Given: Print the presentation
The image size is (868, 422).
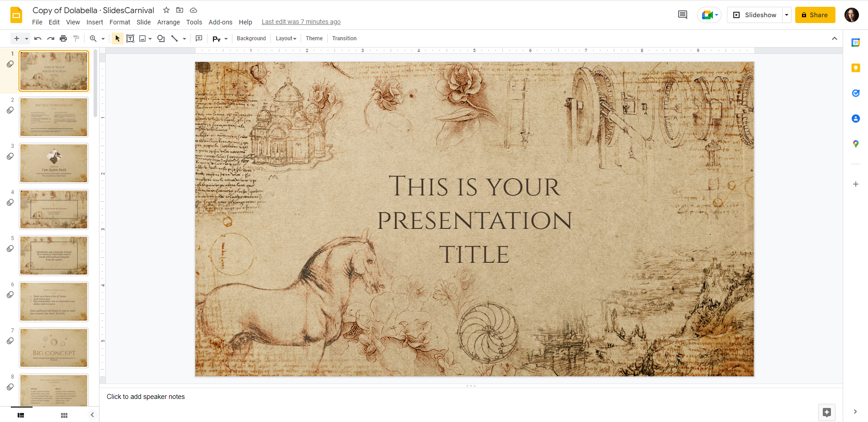Looking at the screenshot, I should tap(63, 38).
